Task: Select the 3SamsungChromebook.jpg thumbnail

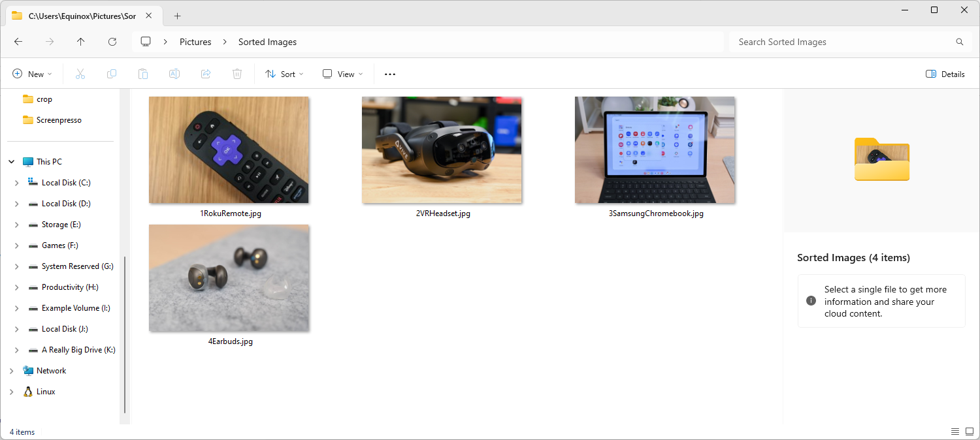Action: (655, 150)
